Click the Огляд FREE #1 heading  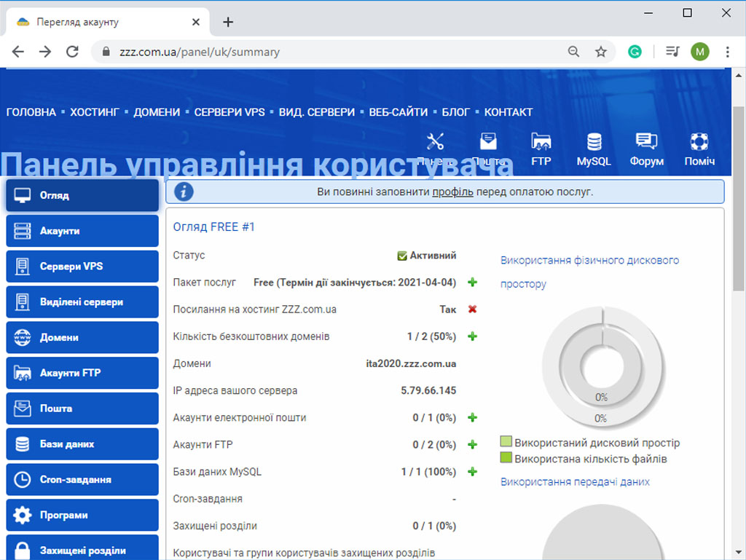(213, 226)
